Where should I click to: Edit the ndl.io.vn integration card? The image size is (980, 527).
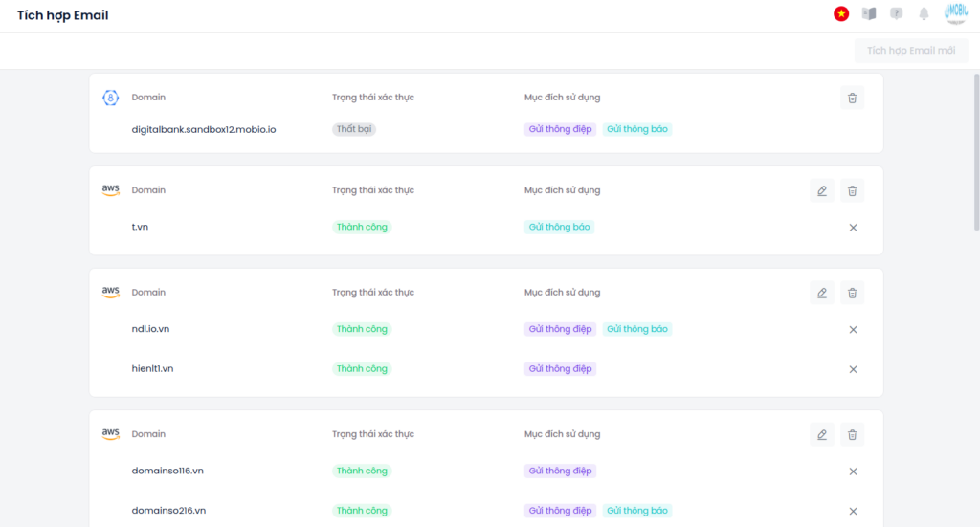821,293
